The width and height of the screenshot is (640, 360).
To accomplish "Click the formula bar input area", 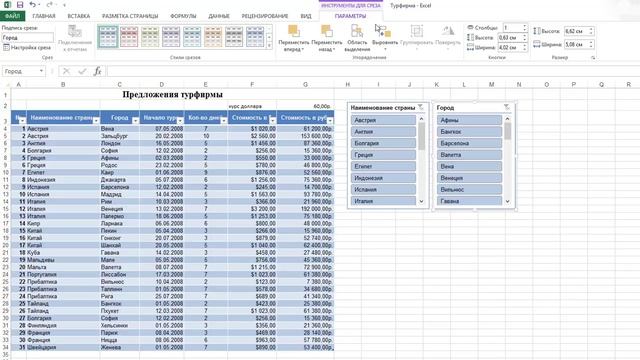I will click(373, 71).
